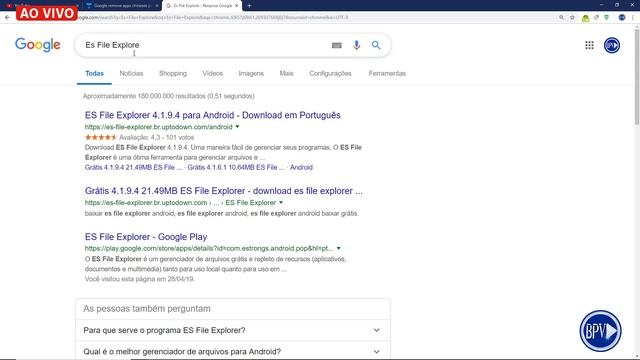Image resolution: width=640 pixels, height=360 pixels.
Task: Open the Chrome profile avatar in toolbar
Action: click(x=622, y=18)
